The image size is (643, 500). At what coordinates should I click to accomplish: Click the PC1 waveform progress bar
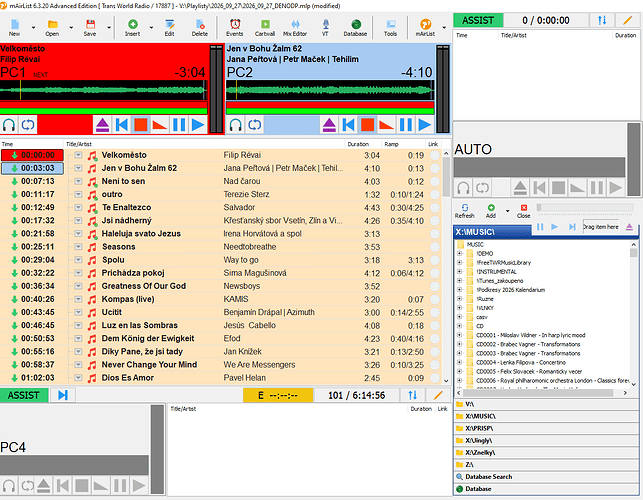[103, 90]
